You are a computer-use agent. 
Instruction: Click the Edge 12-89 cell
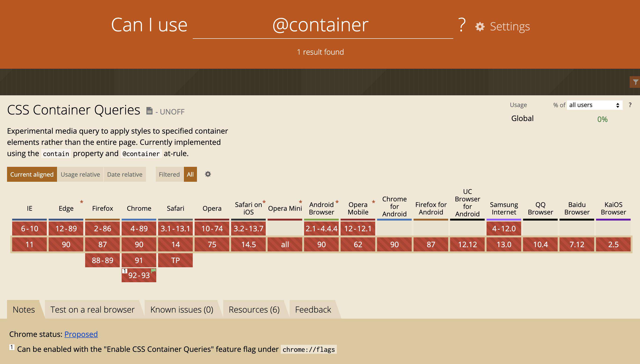[x=66, y=228]
